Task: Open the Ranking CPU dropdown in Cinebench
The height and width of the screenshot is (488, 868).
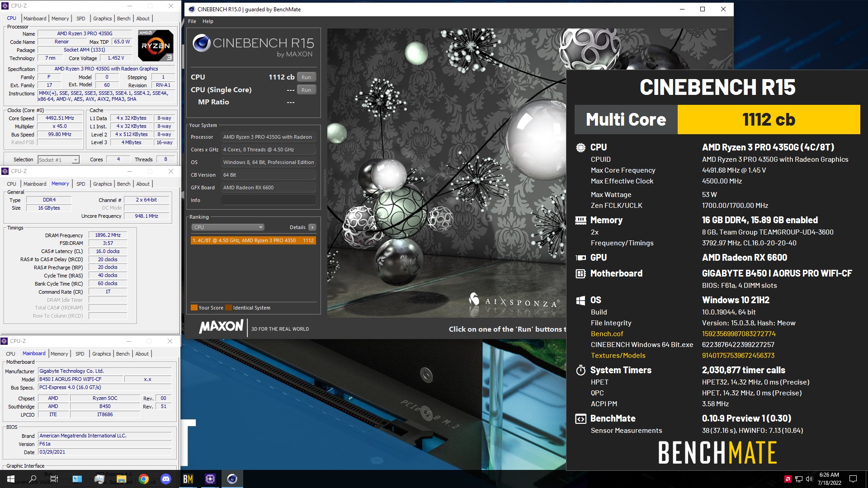Action: click(227, 227)
